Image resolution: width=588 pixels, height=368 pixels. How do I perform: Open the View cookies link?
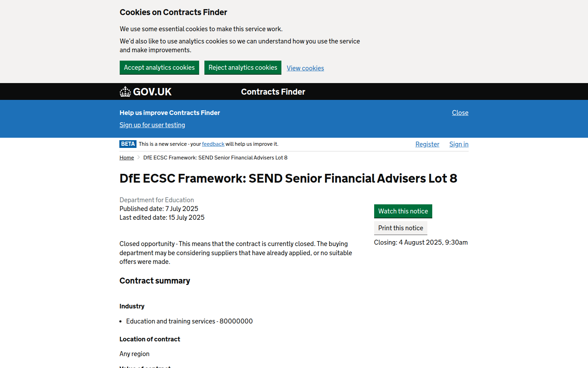pyautogui.click(x=305, y=68)
